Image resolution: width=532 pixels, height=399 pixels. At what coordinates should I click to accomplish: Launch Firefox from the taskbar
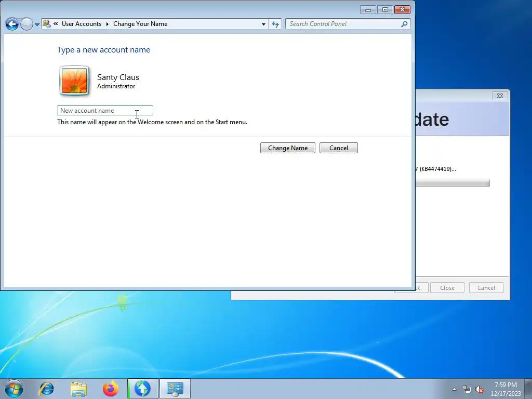pyautogui.click(x=110, y=389)
